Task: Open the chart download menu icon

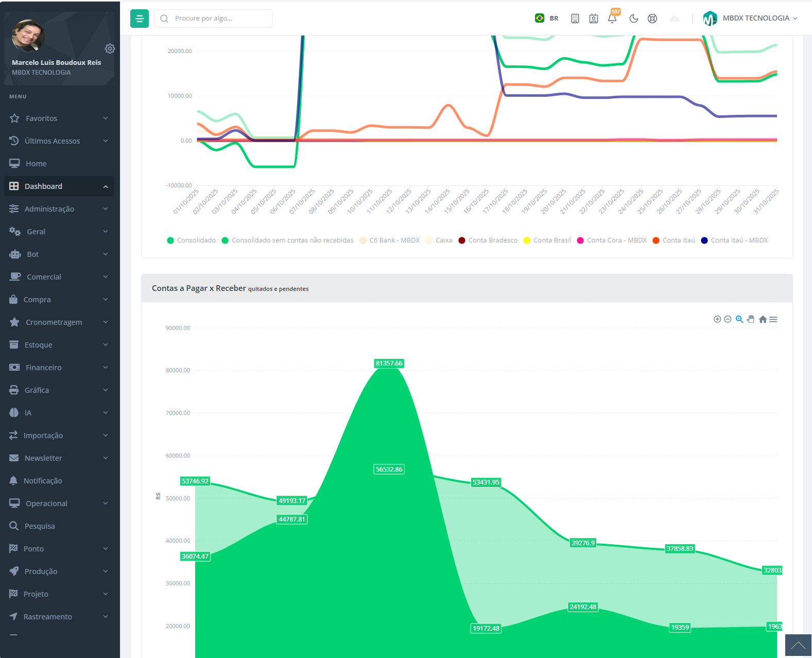Action: point(773,319)
